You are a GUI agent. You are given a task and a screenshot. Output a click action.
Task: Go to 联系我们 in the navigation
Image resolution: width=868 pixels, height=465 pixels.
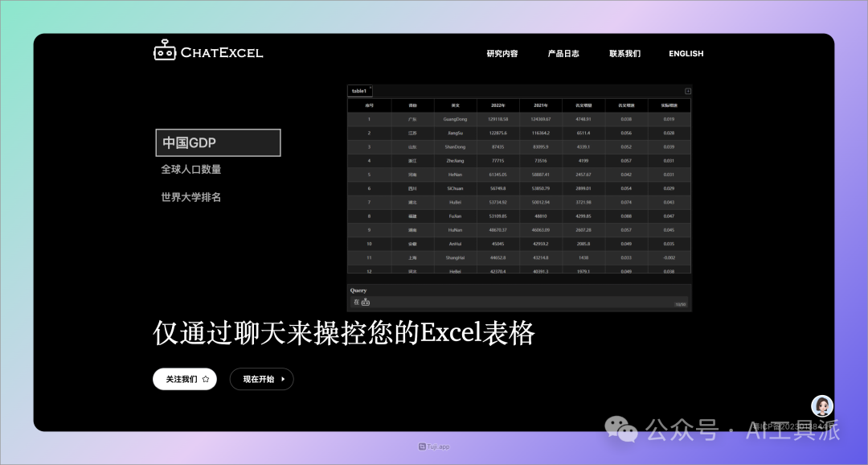(x=624, y=53)
